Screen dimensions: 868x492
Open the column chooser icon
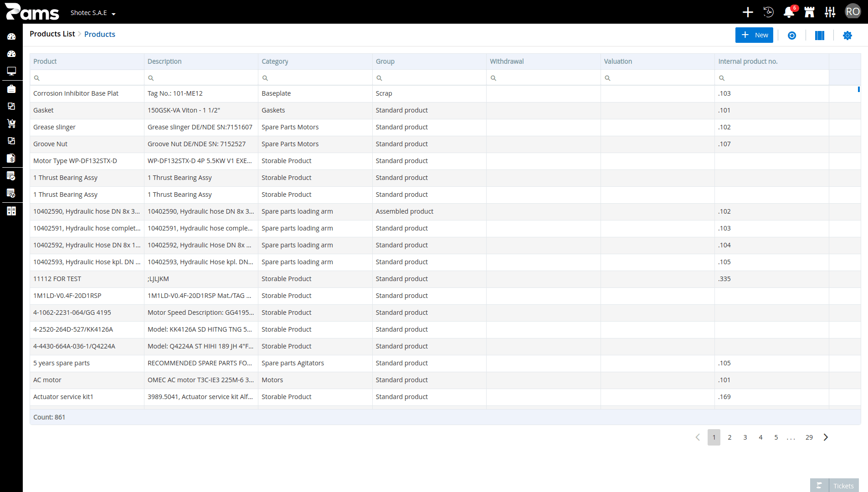[x=820, y=36]
